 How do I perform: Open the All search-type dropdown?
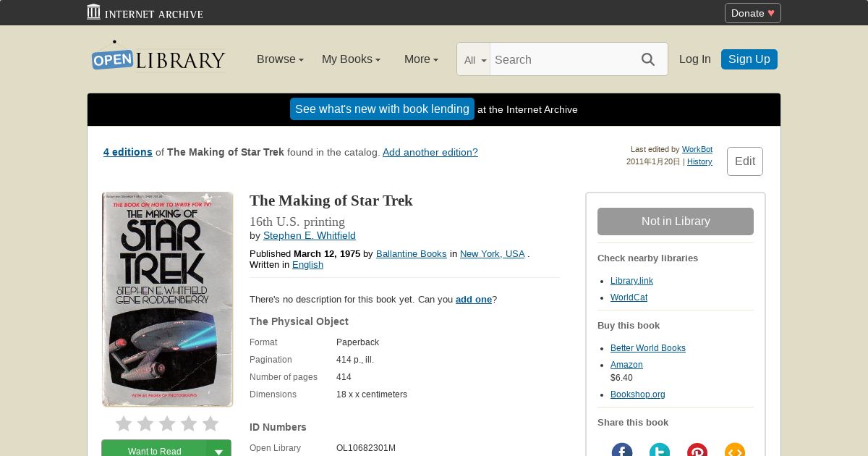click(475, 60)
